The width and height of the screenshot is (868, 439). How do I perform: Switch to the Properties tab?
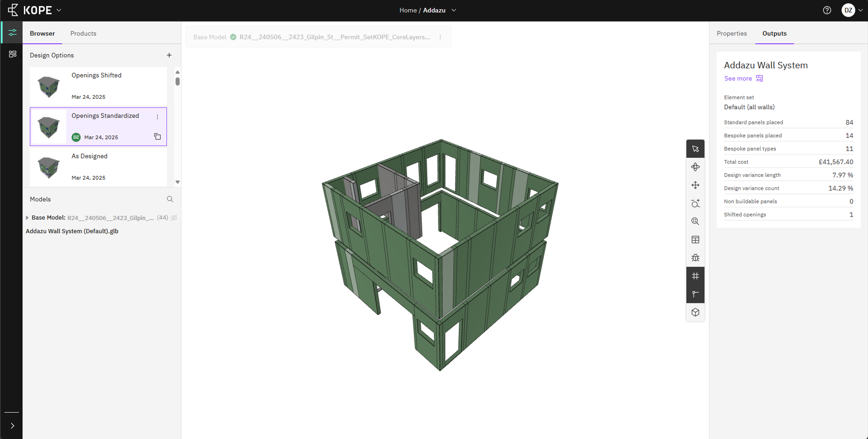pos(732,33)
